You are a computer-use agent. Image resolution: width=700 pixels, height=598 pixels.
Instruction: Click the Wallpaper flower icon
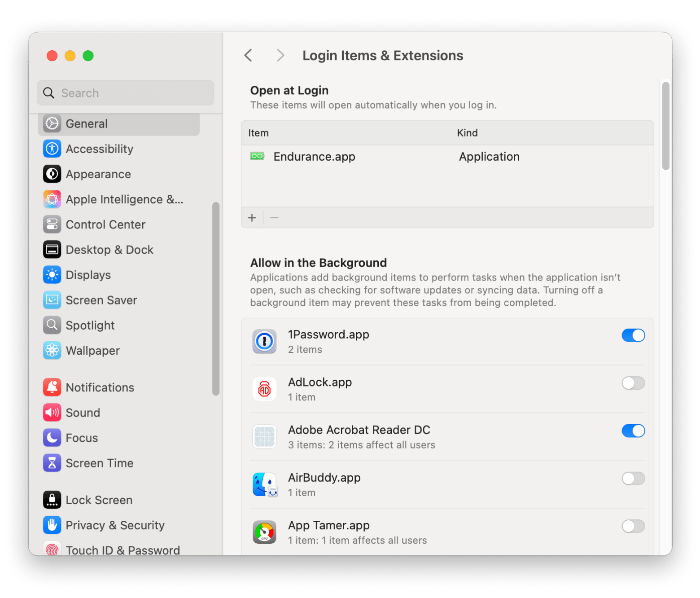pos(52,351)
